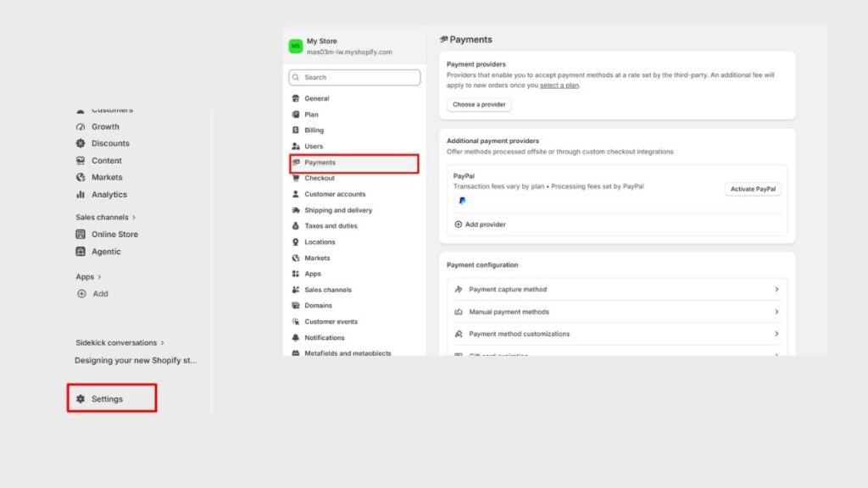Viewport: 868px width, 488px height.
Task: Click the Domains icon in settings menu
Action: (x=296, y=305)
